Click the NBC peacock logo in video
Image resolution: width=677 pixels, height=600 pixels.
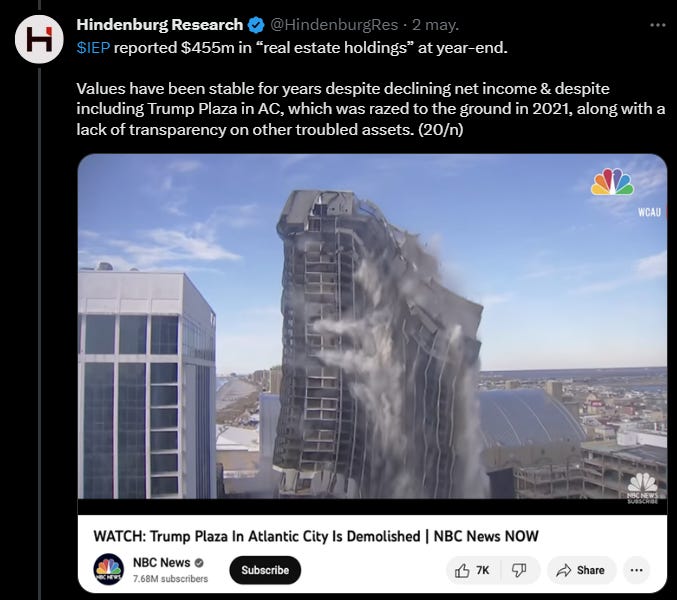(x=612, y=182)
